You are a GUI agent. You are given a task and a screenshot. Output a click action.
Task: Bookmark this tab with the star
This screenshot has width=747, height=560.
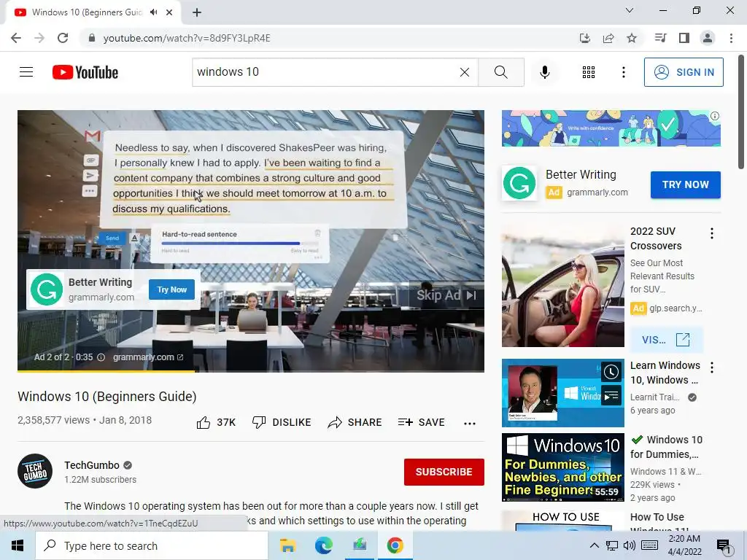(632, 38)
